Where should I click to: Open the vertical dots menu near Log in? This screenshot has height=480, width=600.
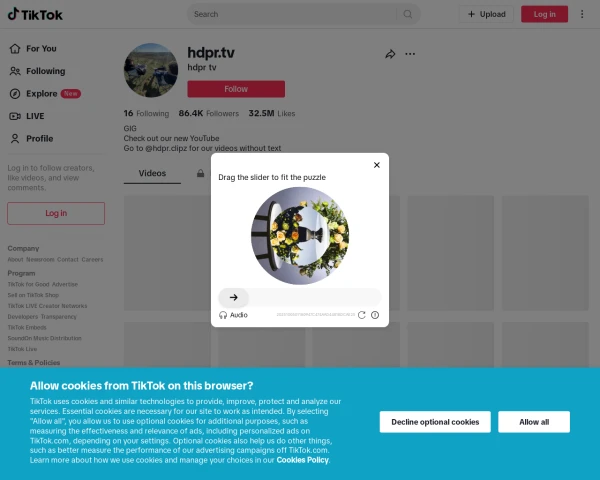582,14
